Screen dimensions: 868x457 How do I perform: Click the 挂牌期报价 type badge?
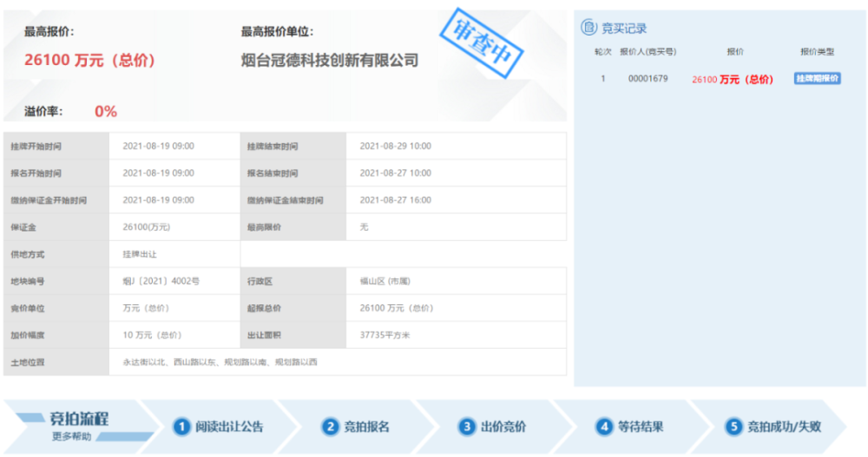coord(817,79)
